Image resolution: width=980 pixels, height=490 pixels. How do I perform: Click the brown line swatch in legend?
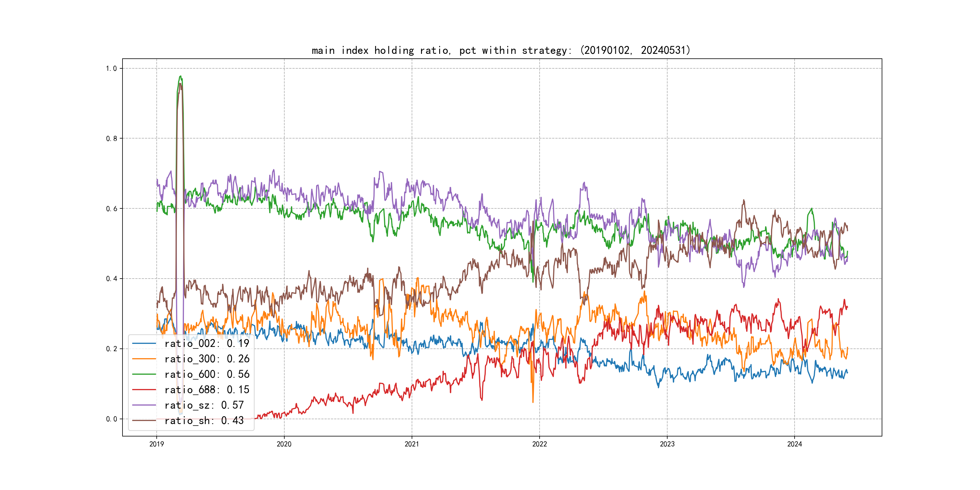(x=144, y=420)
